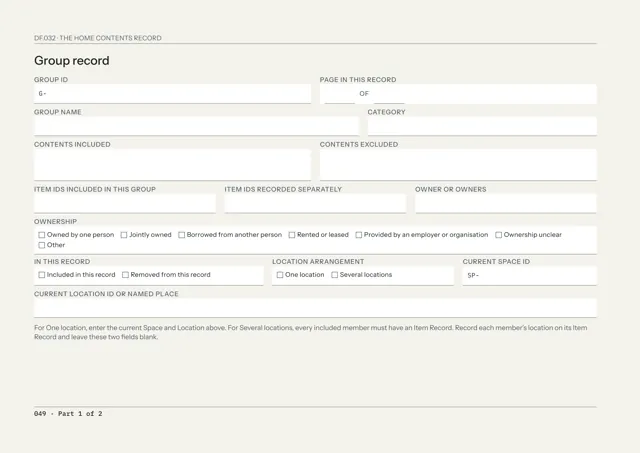Viewport: 640px width, 453px height.
Task: Click the Contents Included text area
Action: [172, 164]
